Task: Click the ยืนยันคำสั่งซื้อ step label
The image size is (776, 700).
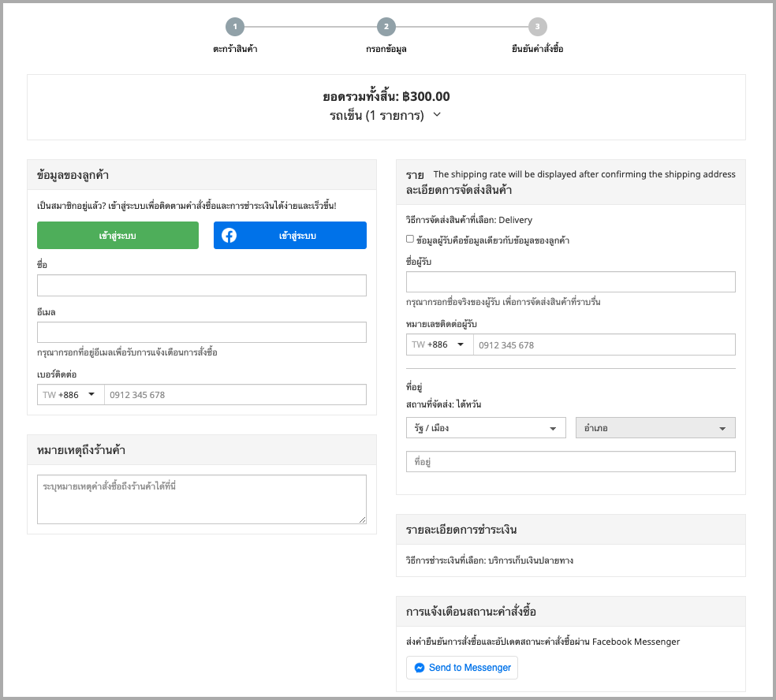Action: point(538,49)
